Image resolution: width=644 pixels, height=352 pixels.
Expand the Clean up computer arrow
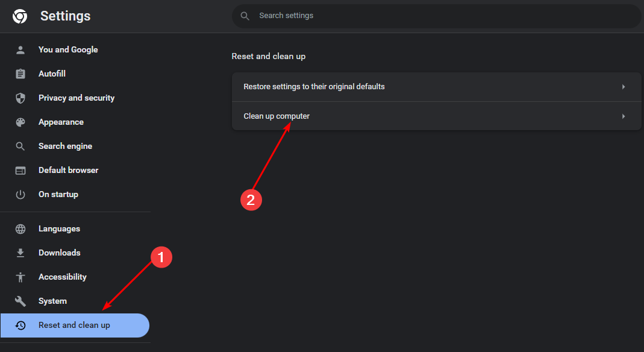coord(624,116)
